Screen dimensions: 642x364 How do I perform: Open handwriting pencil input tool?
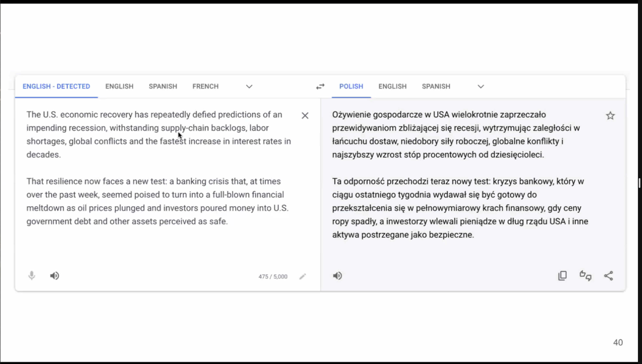pyautogui.click(x=303, y=277)
